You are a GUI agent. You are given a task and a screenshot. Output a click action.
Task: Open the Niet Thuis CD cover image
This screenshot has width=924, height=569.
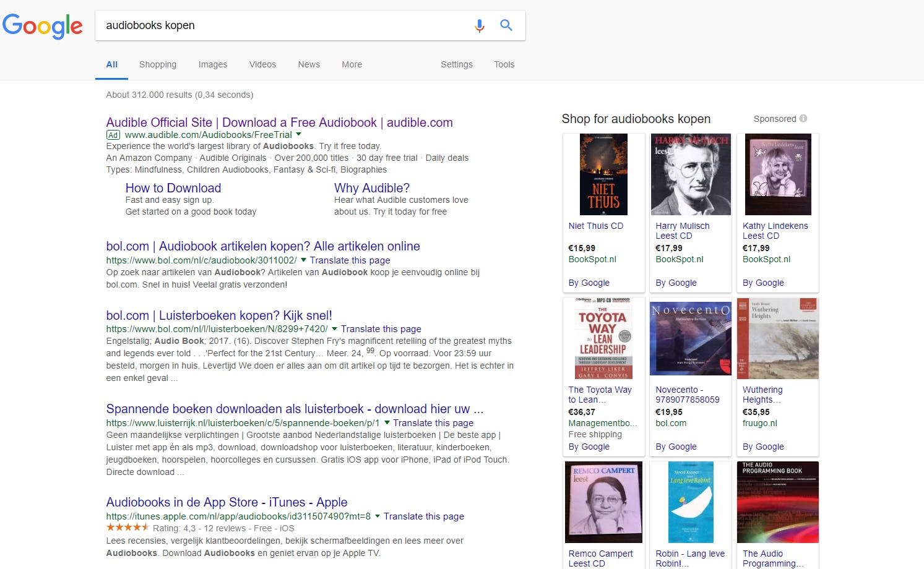(603, 174)
